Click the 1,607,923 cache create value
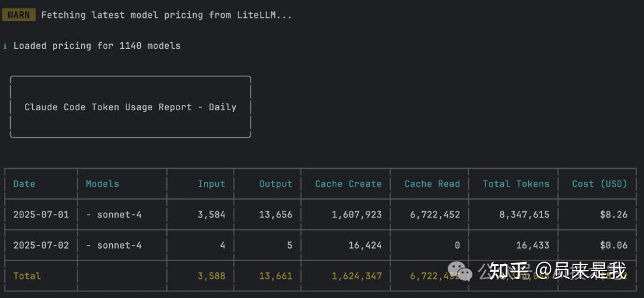 click(x=357, y=215)
